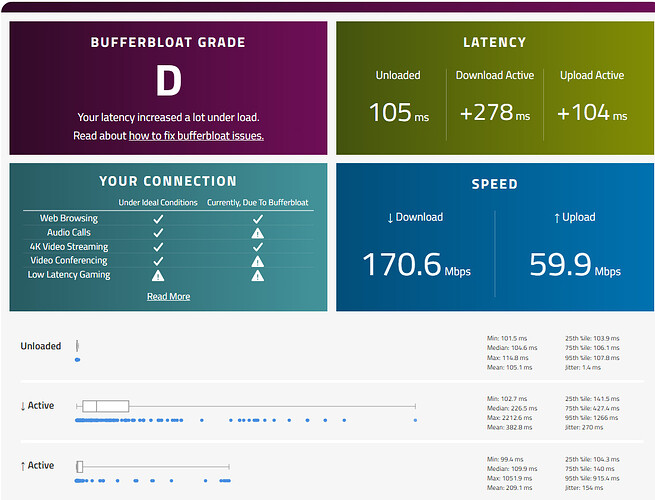
Task: Select the 170.6 Mbps download speed value
Action: tap(416, 264)
